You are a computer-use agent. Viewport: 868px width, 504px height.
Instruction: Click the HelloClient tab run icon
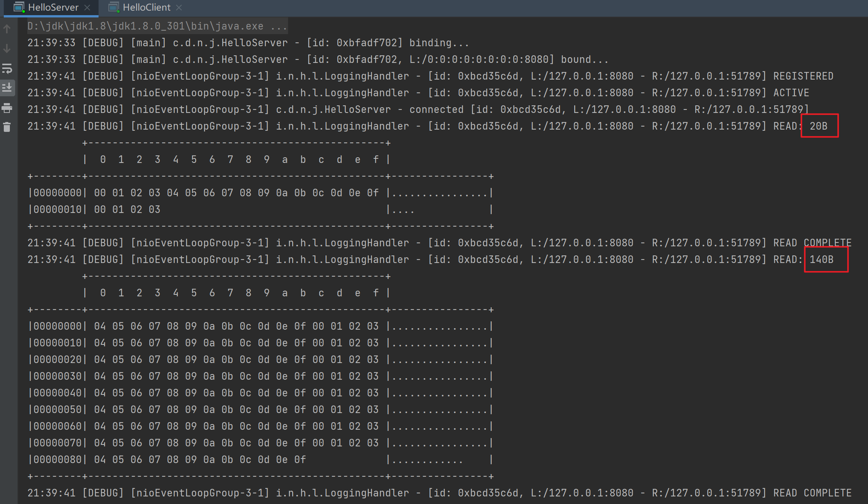[x=114, y=7]
